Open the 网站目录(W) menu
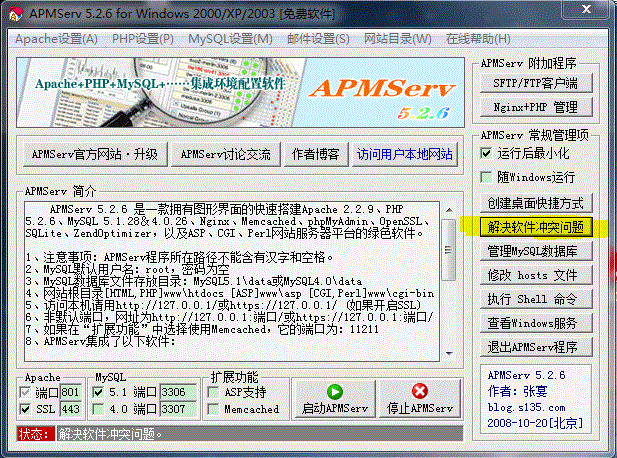The image size is (617, 458). pyautogui.click(x=397, y=39)
